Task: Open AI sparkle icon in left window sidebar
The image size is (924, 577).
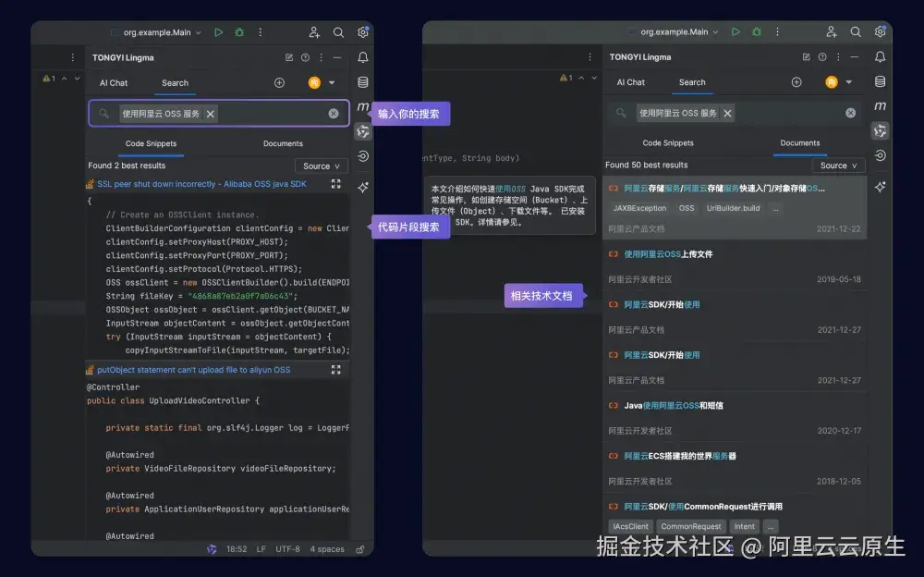Action: [x=363, y=187]
